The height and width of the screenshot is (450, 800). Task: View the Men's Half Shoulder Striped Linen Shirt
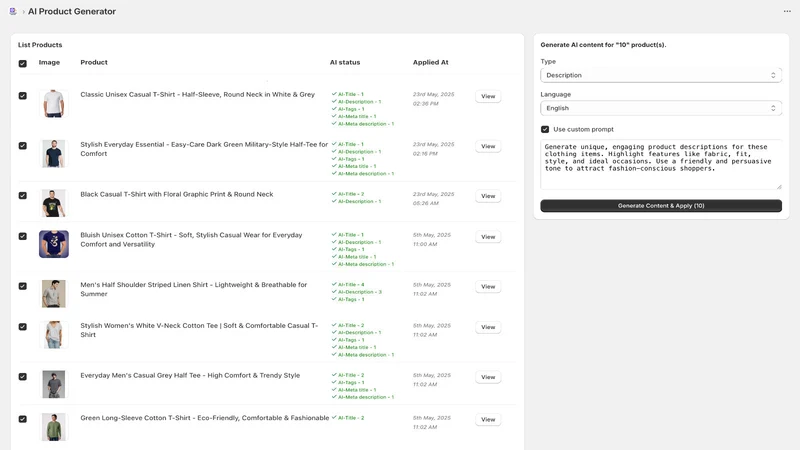pos(488,287)
